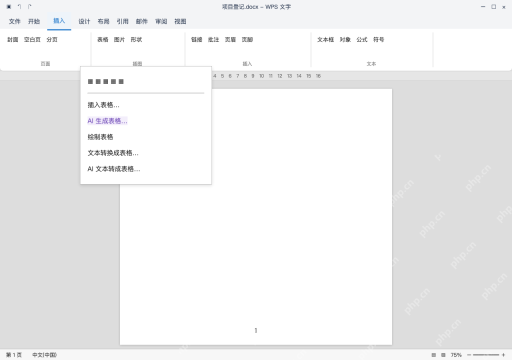The width and height of the screenshot is (512, 360).
Task: Switch to the 设计 ribbon tab
Action: (x=84, y=21)
